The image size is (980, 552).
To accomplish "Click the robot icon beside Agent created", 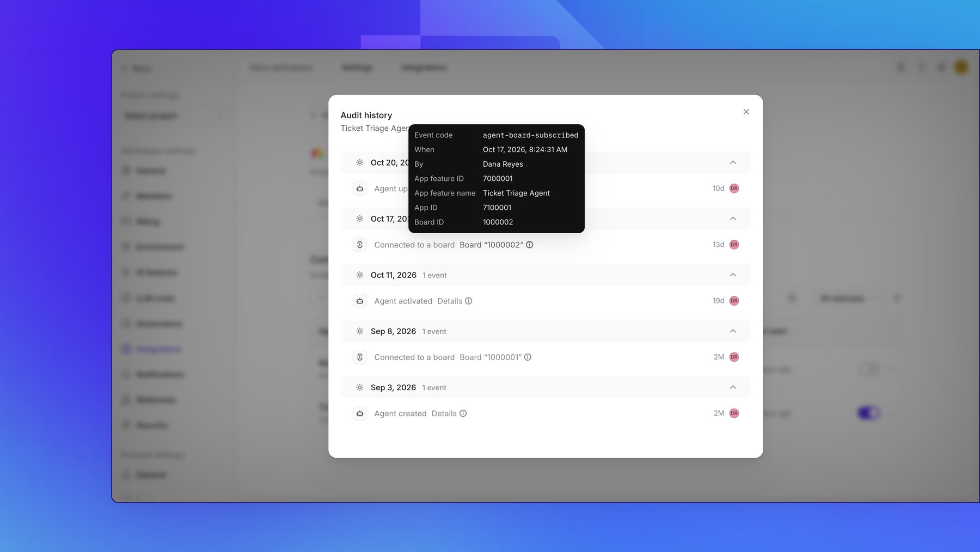I will (x=360, y=413).
